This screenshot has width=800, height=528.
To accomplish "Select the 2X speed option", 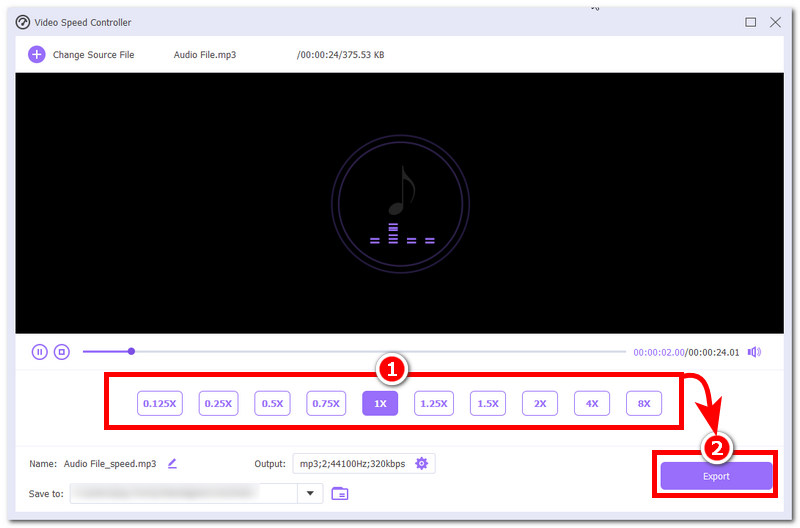I will click(x=540, y=404).
